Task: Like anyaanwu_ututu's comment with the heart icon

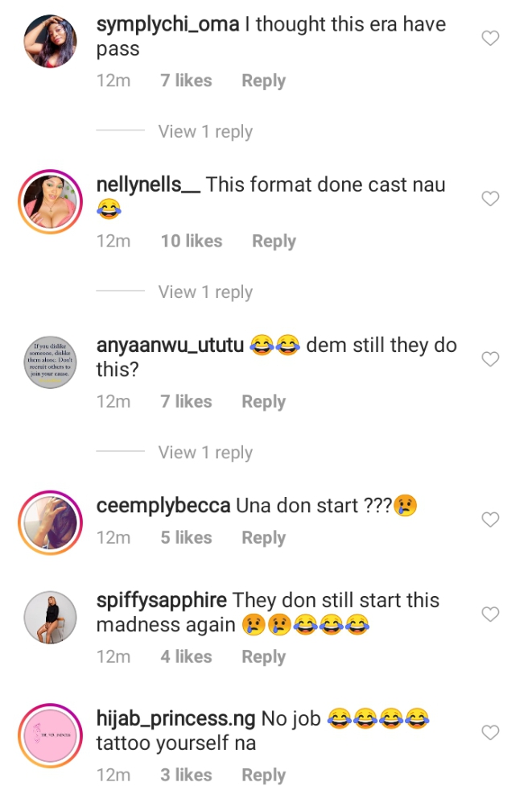Action: [x=489, y=359]
